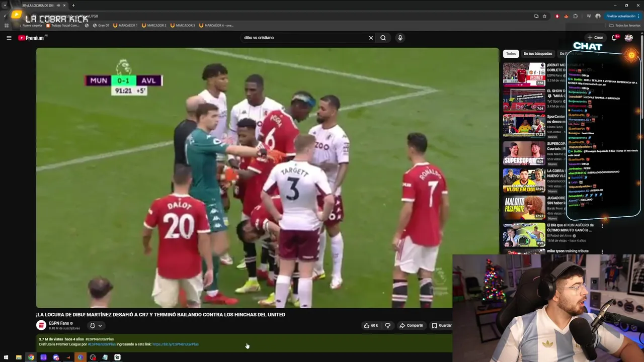Open File Explorer from the taskbar
This screenshot has height=362, width=644.
(19, 357)
